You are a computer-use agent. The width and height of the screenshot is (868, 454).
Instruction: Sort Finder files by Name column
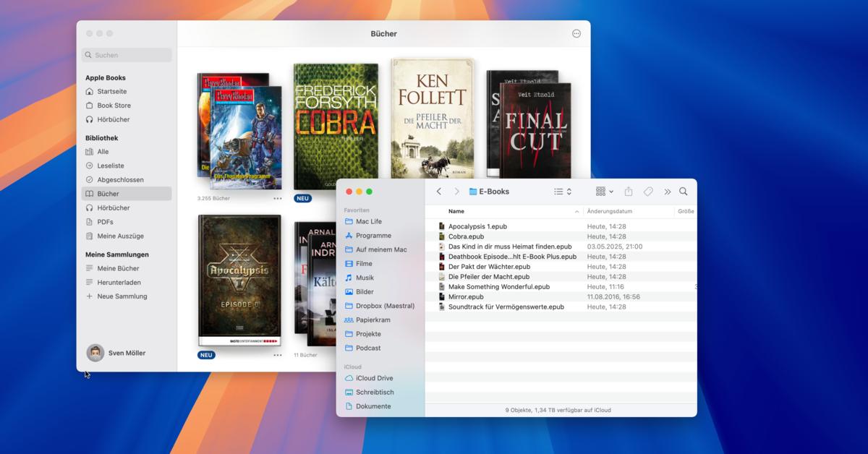456,212
